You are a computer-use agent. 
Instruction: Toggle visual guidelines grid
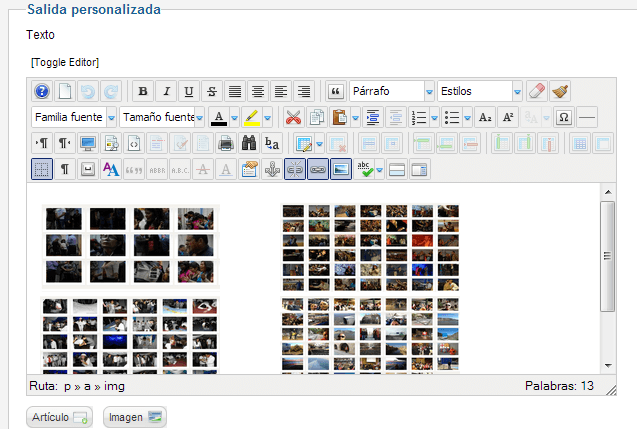pos(42,169)
